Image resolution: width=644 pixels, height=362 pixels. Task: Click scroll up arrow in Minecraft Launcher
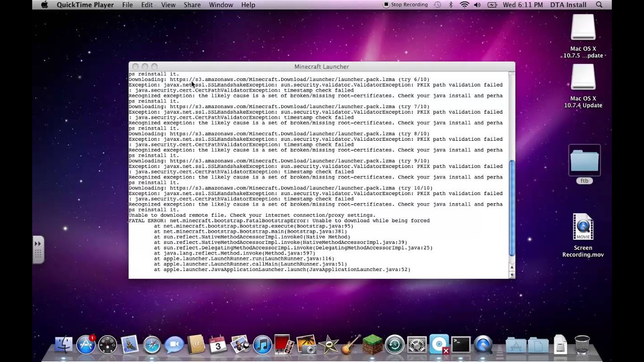pyautogui.click(x=512, y=268)
